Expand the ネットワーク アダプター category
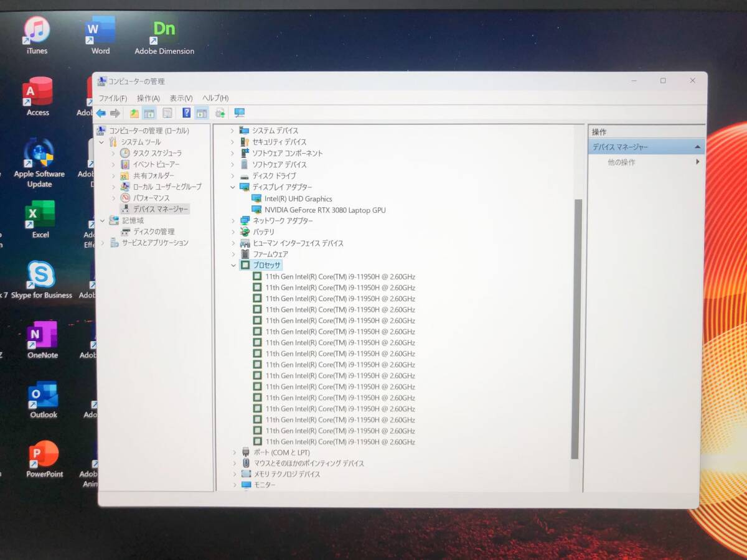The image size is (747, 560). pos(233,221)
